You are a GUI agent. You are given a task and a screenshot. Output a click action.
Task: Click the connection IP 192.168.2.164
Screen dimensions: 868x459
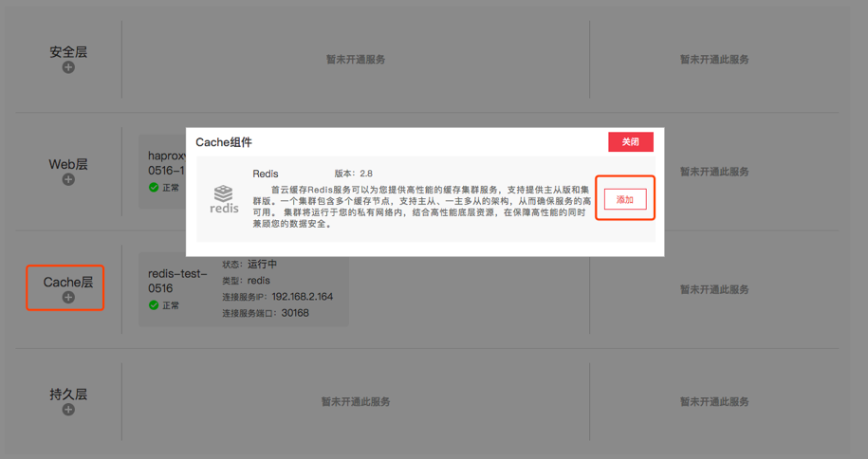click(x=303, y=297)
